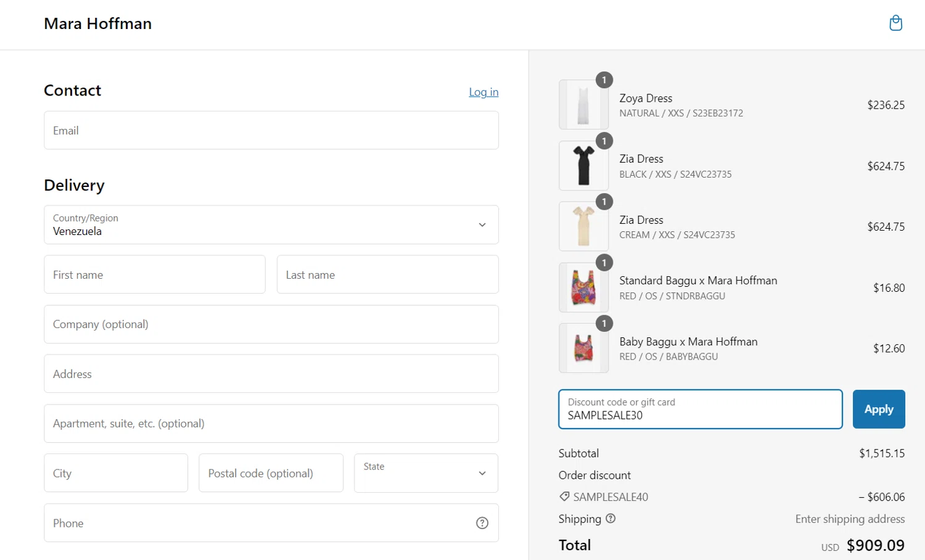The height and width of the screenshot is (560, 925).
Task: Click the Company (optional) field
Action: [x=271, y=324]
